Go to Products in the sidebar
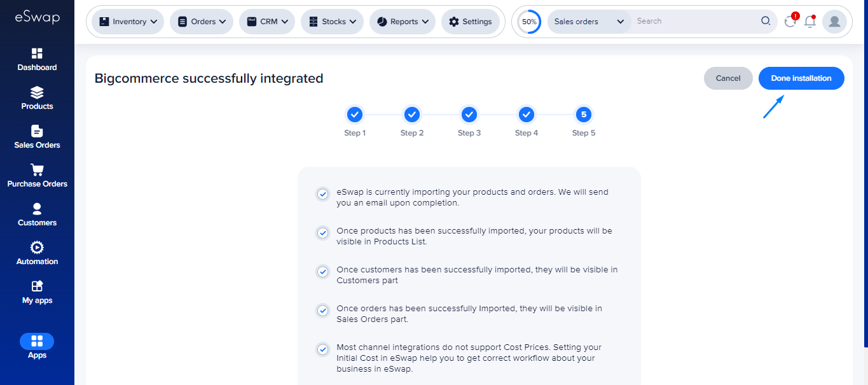The width and height of the screenshot is (868, 385). click(x=37, y=93)
